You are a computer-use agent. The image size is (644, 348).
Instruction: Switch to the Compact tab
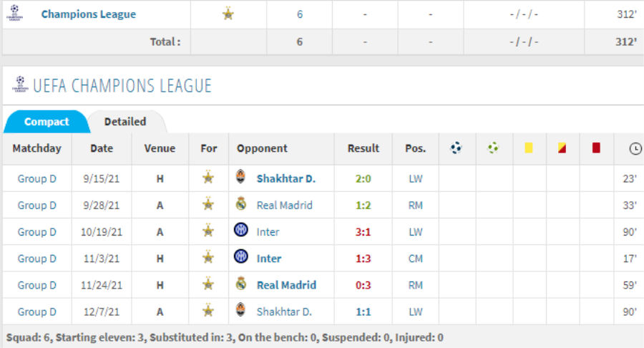pos(47,122)
